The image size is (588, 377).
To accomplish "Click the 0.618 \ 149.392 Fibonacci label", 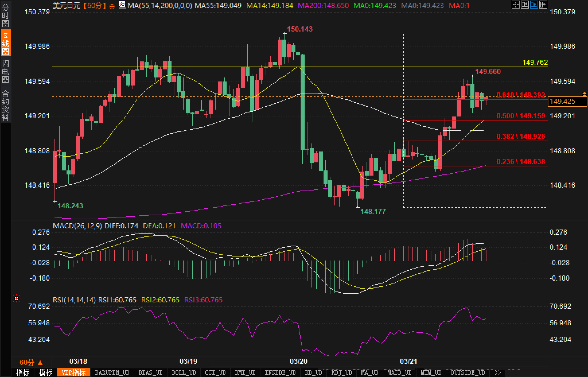I will tap(521, 95).
